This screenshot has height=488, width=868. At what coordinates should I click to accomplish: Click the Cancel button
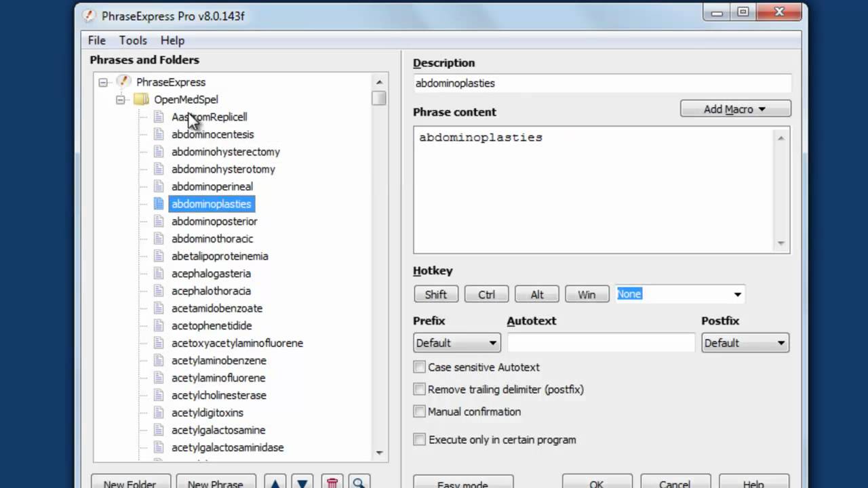coord(675,483)
